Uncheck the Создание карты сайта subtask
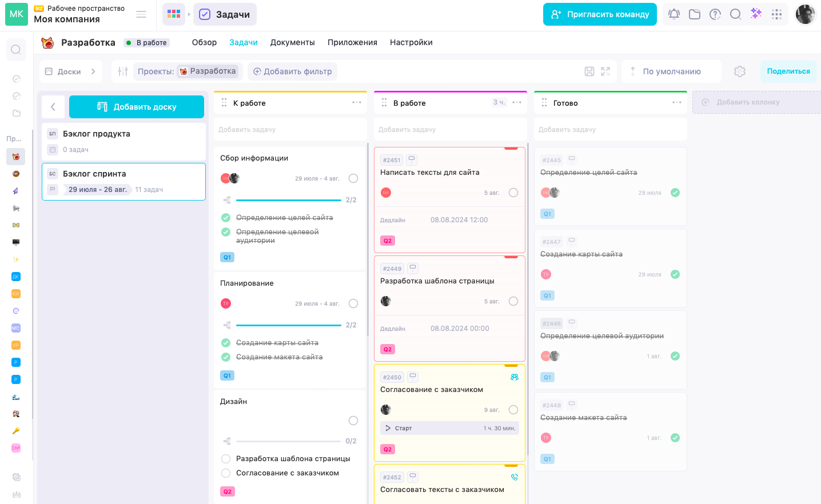The width and height of the screenshot is (821, 504). point(226,343)
